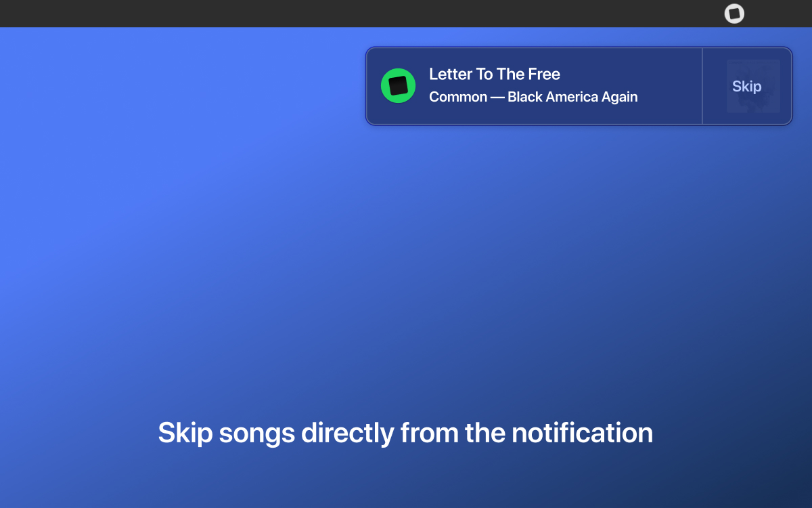The height and width of the screenshot is (508, 812).
Task: Click the word notification in the bottom caption
Action: 582,433
